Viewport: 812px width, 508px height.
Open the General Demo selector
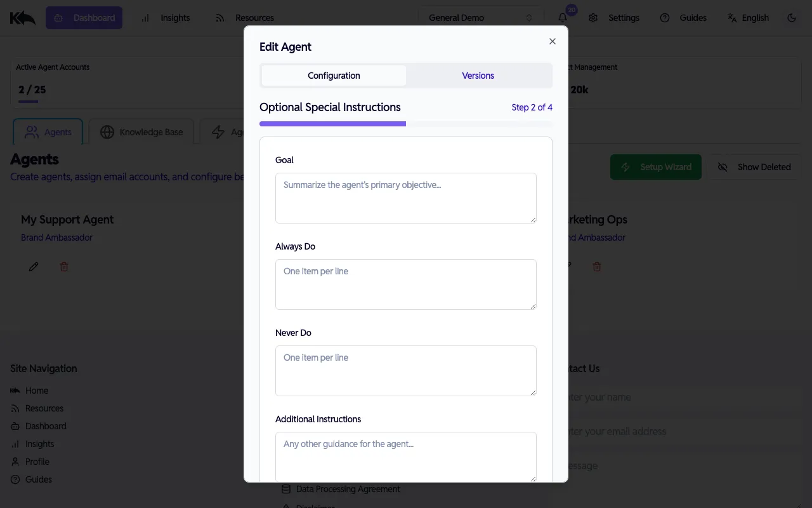480,17
